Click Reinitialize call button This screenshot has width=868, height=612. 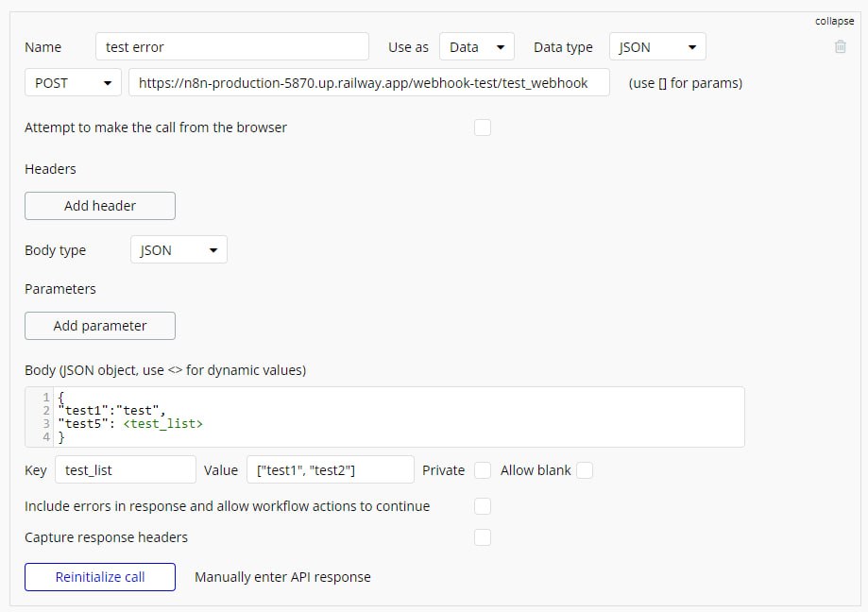tap(100, 577)
